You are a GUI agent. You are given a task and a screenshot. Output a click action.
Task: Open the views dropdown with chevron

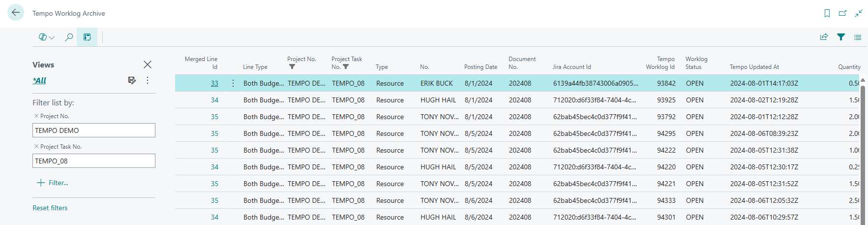[x=47, y=37]
